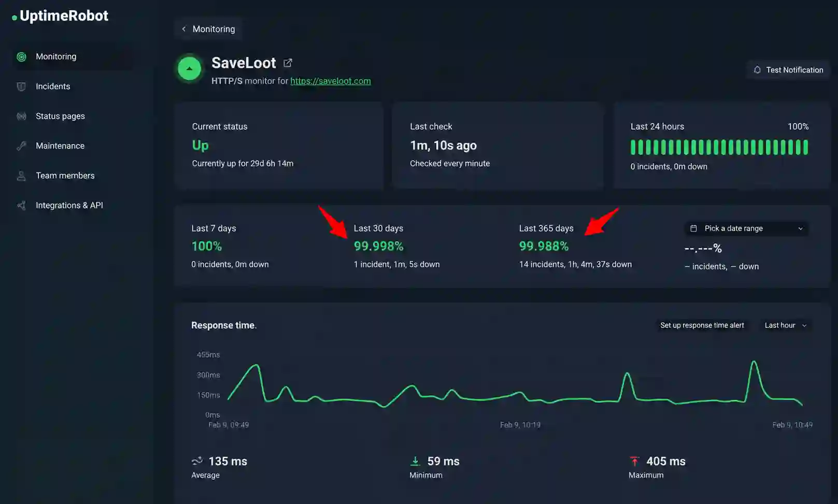Image resolution: width=838 pixels, height=504 pixels.
Task: Click the green up-status circle icon
Action: tap(189, 68)
